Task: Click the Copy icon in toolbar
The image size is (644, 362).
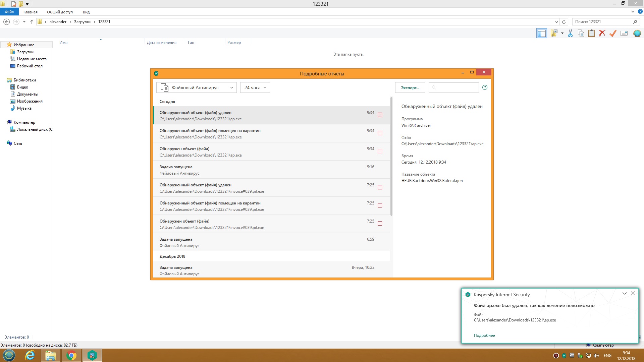Action: pyautogui.click(x=581, y=33)
